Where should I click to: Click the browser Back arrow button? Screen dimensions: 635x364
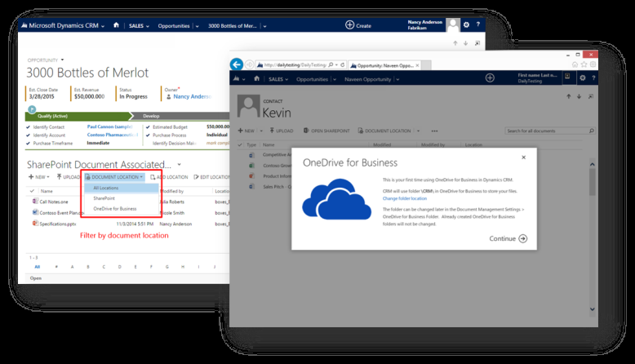(237, 64)
